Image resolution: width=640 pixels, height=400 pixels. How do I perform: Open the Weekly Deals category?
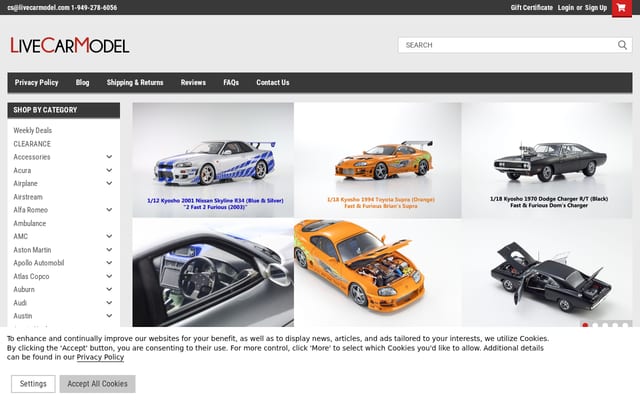point(33,131)
